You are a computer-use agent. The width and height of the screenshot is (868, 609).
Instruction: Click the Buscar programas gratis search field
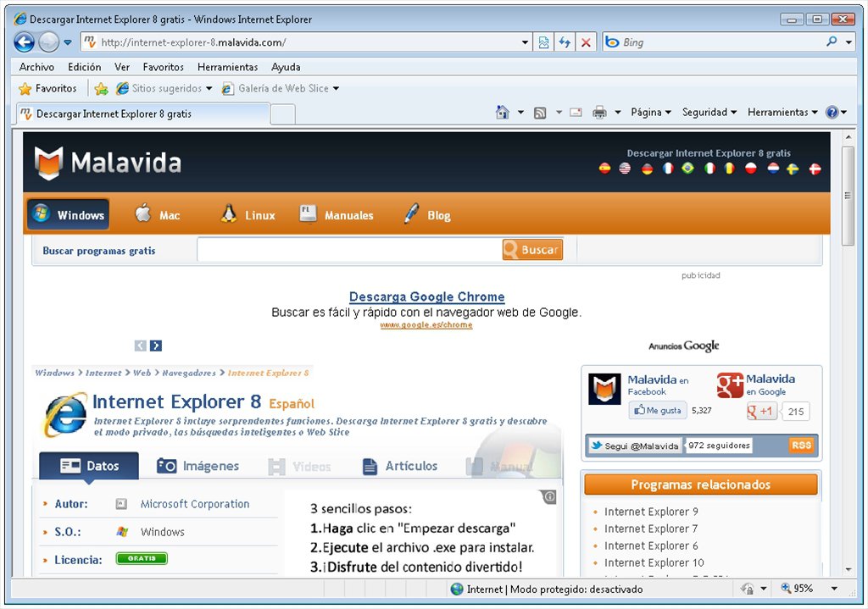coord(349,250)
